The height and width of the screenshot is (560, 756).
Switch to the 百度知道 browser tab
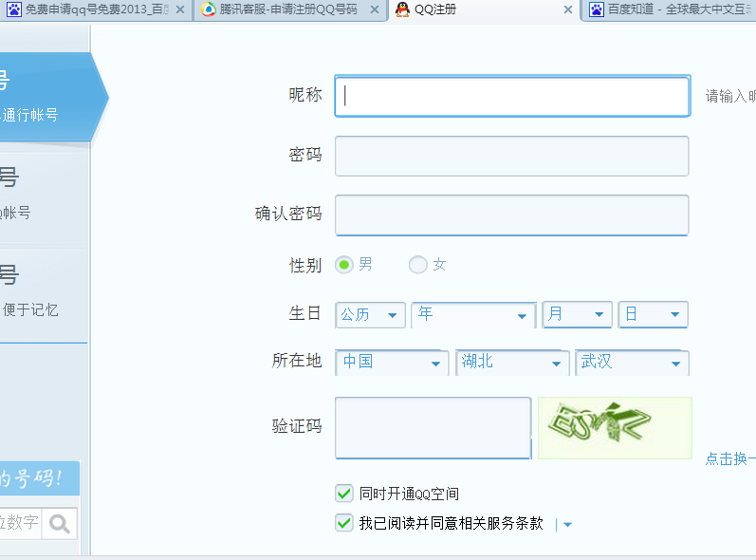[673, 9]
